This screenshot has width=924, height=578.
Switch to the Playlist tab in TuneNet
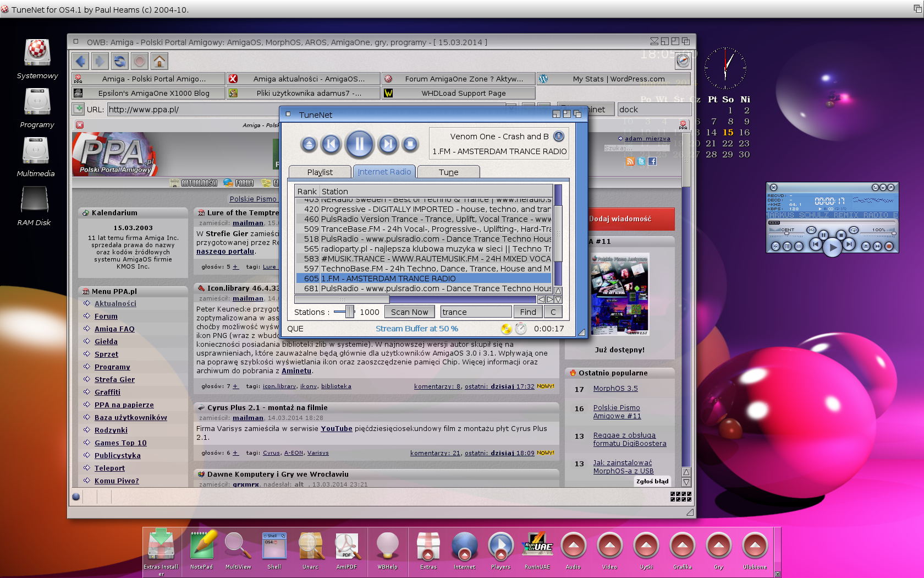pos(320,172)
